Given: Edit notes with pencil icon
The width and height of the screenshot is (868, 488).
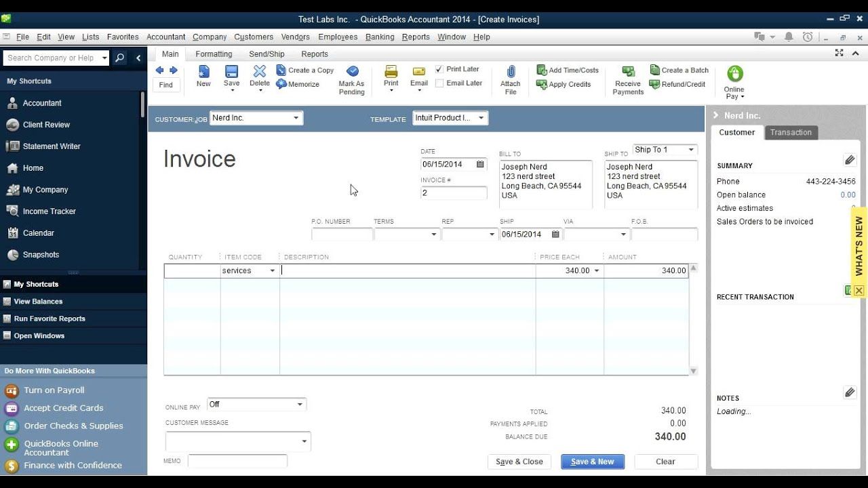Looking at the screenshot, I should point(850,392).
